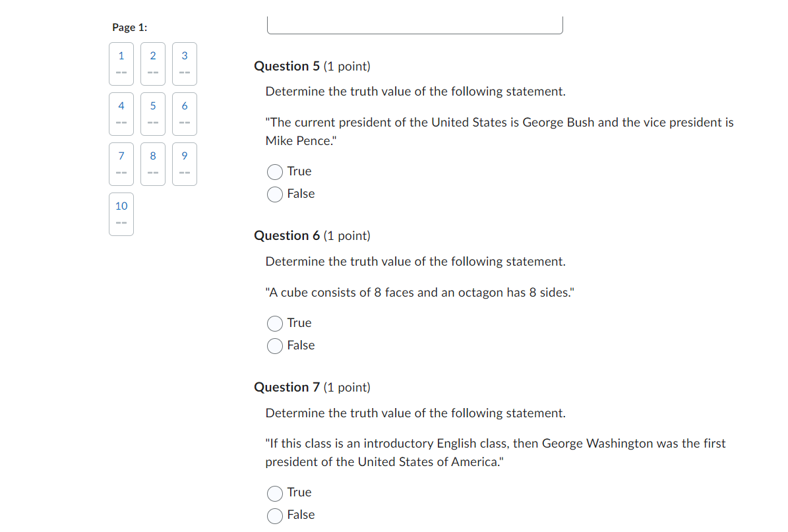This screenshot has height=532, width=788.
Task: Jump to question 3 using the navigation box
Action: tap(184, 63)
